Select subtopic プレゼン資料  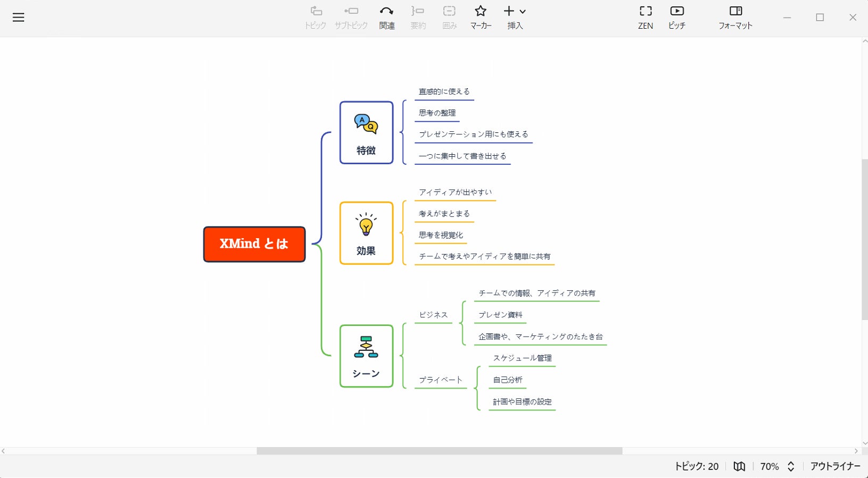[500, 315]
